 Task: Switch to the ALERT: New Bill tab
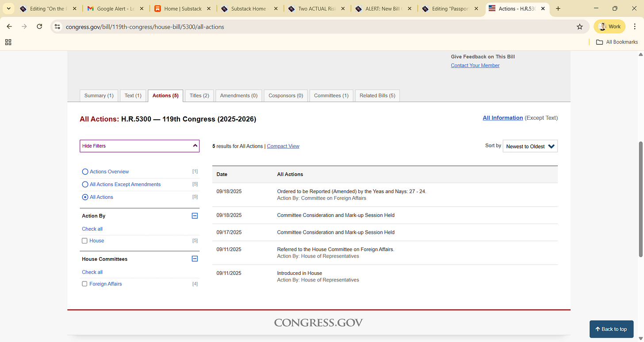[x=383, y=8]
